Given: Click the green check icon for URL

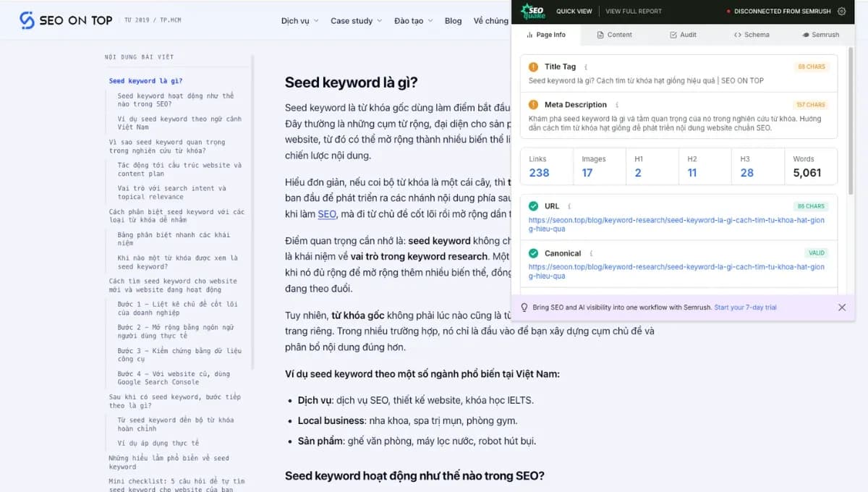Looking at the screenshot, I should pyautogui.click(x=534, y=206).
